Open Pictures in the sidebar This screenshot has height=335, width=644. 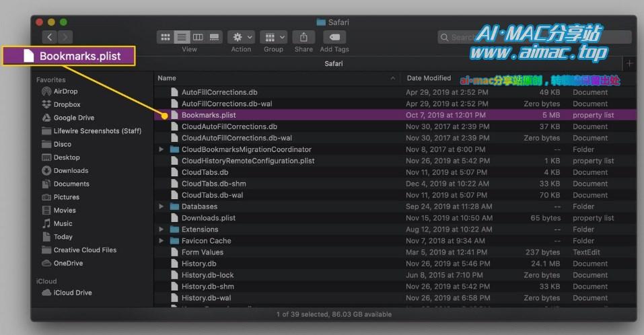click(61, 197)
